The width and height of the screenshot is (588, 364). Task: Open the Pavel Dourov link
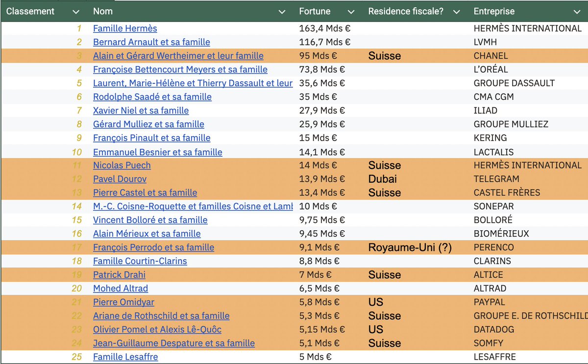[x=120, y=179]
